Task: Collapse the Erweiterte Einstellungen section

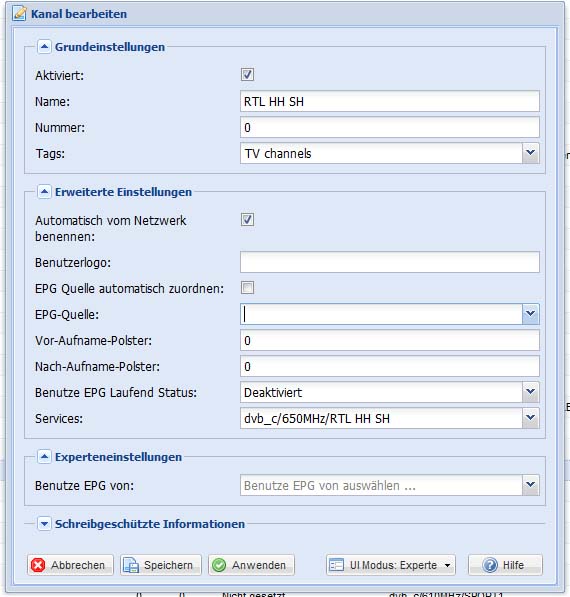Action: pos(44,192)
